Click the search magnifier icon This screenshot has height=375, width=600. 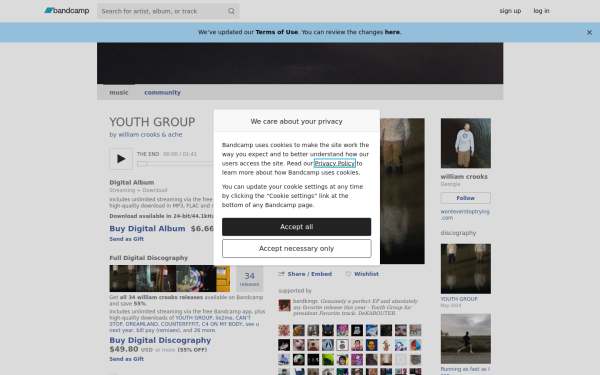click(231, 11)
